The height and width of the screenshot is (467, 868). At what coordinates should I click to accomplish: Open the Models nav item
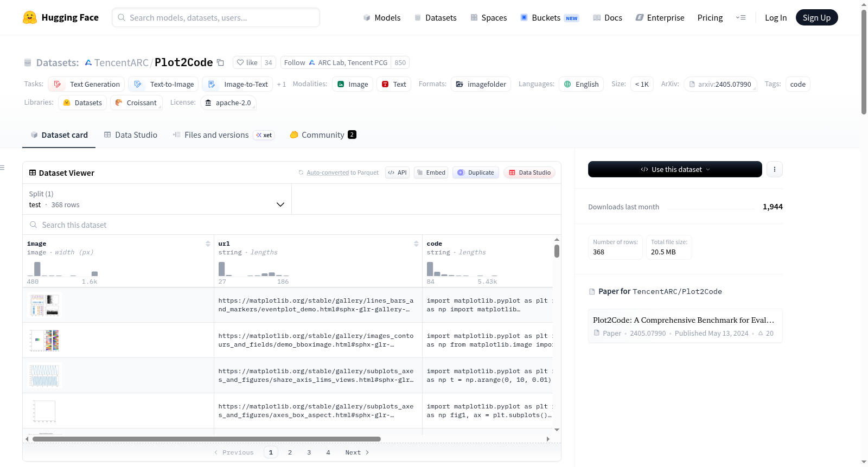click(382, 17)
